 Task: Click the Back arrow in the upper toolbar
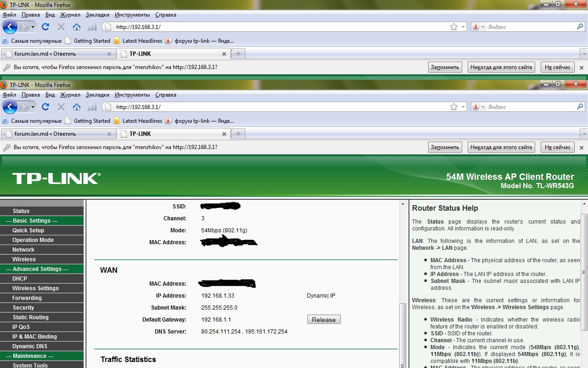[10, 27]
